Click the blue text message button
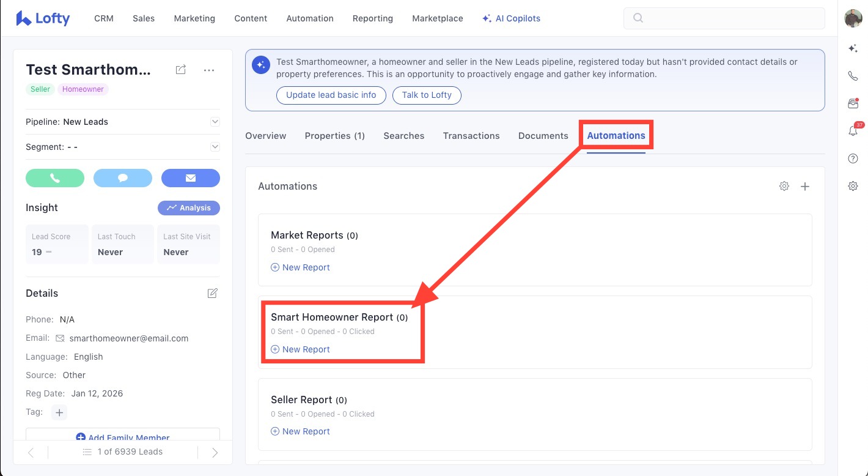Screen dimensions: 868x476 point(122,178)
